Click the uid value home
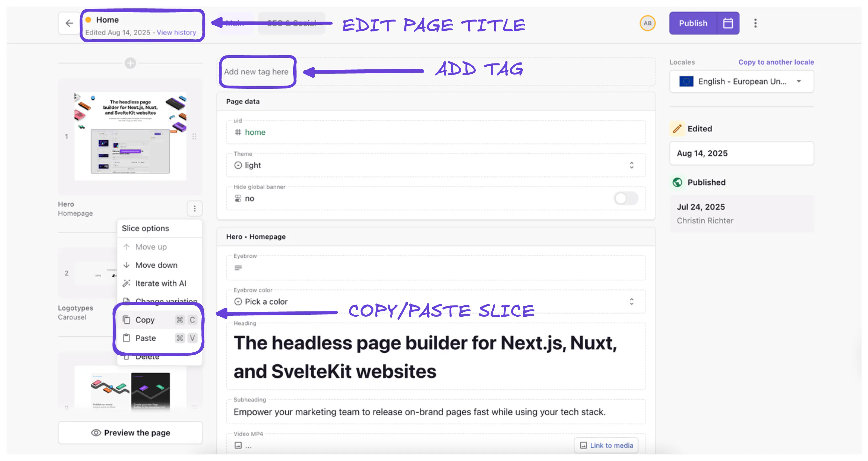868x461 pixels. click(x=255, y=132)
